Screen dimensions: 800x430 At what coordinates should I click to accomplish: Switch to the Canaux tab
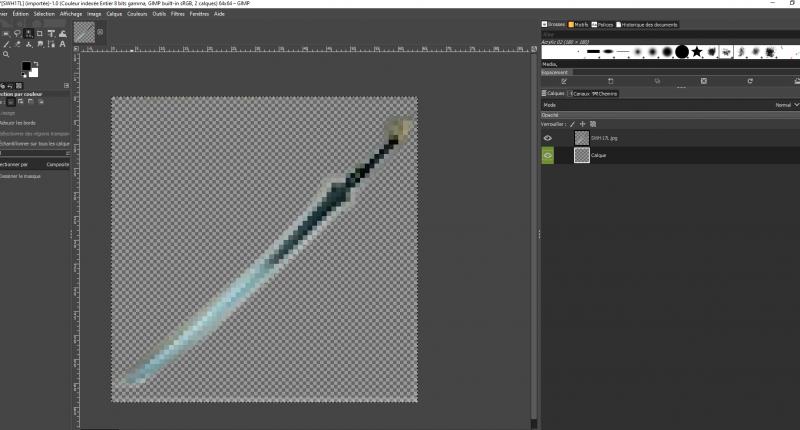click(579, 94)
